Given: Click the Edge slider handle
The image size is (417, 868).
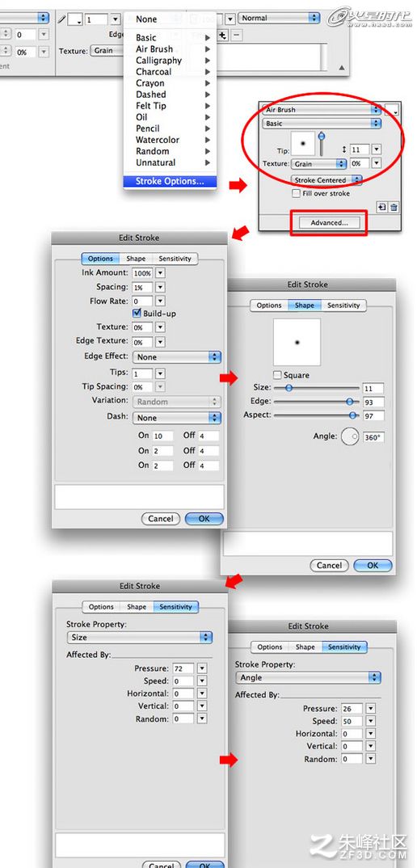Looking at the screenshot, I should 349,402.
